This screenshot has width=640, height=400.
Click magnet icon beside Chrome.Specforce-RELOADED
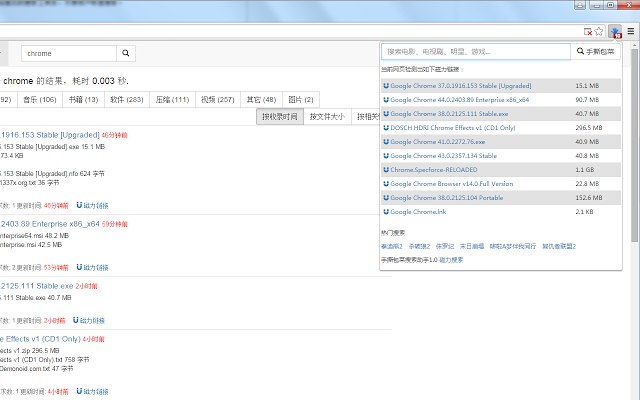[x=386, y=170]
